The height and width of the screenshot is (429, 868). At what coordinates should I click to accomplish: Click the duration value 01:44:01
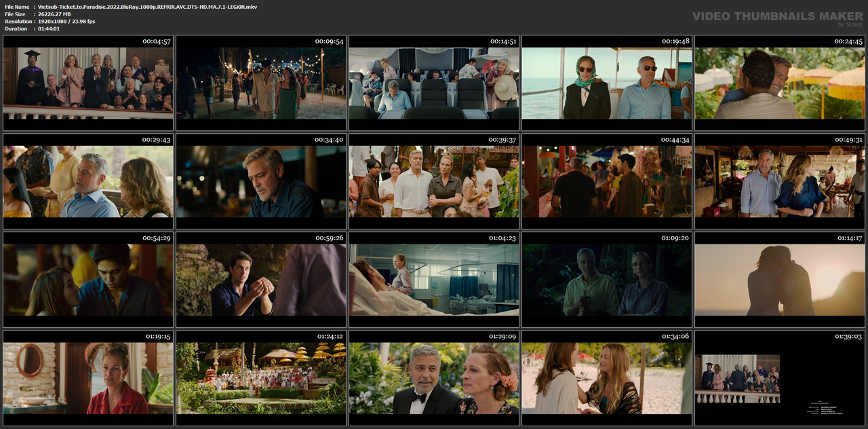49,29
